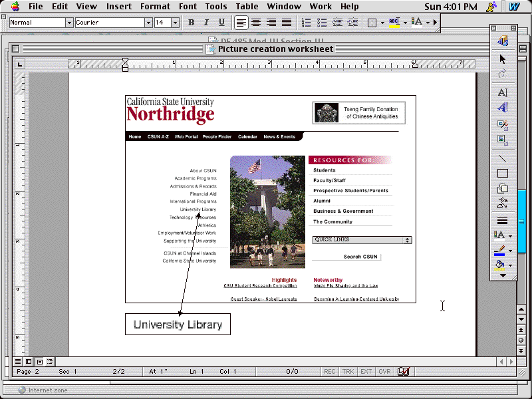Apply the yellow highlight color
This screenshot has height=399, width=532.
tap(394, 23)
